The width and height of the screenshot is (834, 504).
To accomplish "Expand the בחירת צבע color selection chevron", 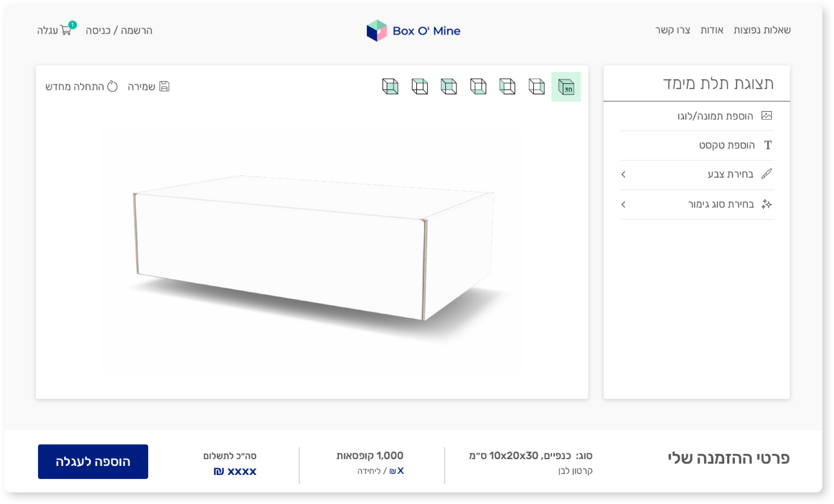I will point(623,175).
